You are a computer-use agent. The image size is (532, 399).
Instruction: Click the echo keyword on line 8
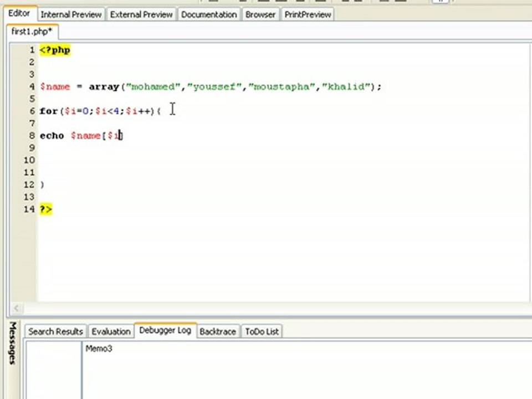pos(52,136)
